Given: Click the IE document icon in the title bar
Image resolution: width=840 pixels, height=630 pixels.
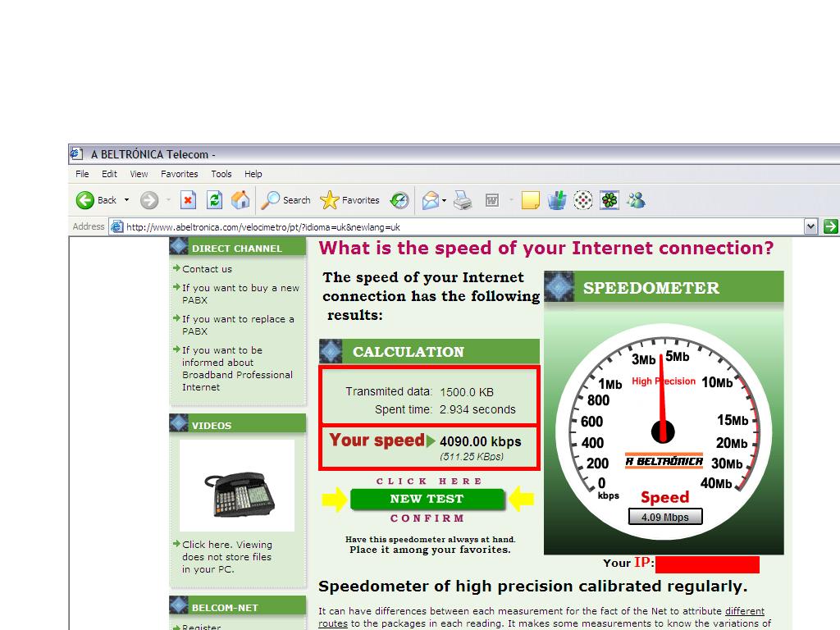Looking at the screenshot, I should pos(76,153).
